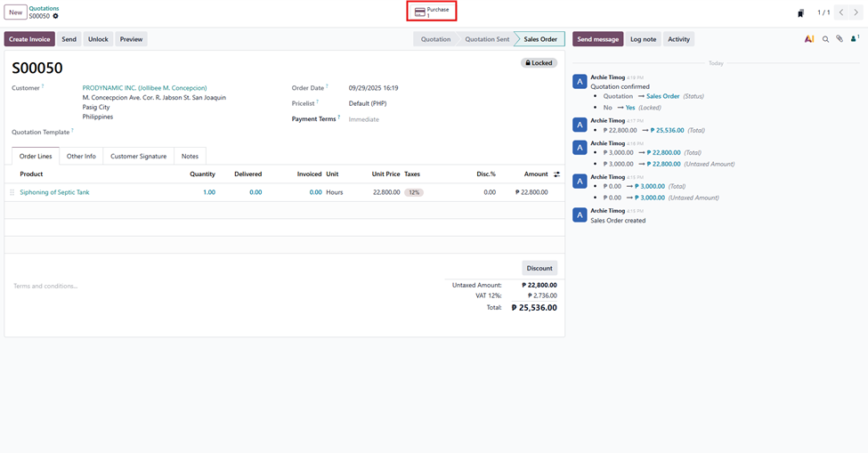
Task: Switch to the Customer Signature tab
Action: 138,157
